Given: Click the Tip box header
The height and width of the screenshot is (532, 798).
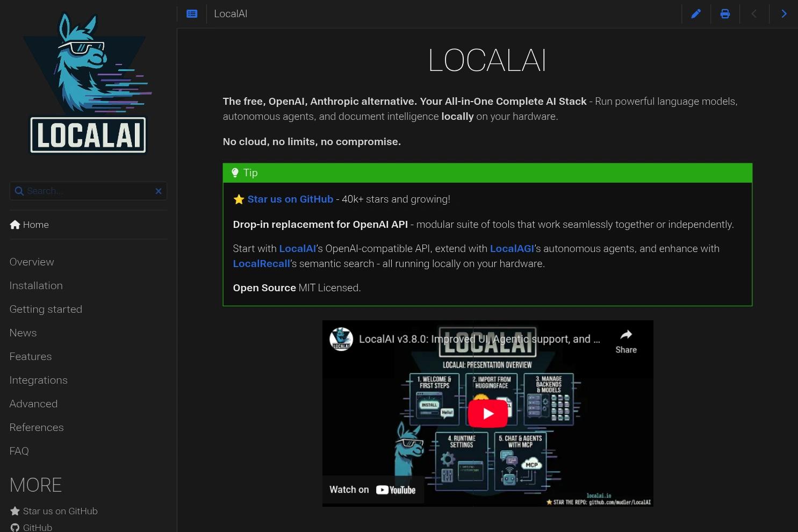Looking at the screenshot, I should [x=487, y=173].
